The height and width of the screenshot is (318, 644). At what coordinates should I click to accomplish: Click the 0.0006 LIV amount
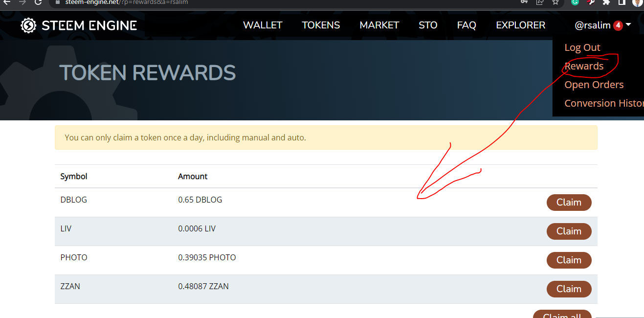pyautogui.click(x=197, y=228)
